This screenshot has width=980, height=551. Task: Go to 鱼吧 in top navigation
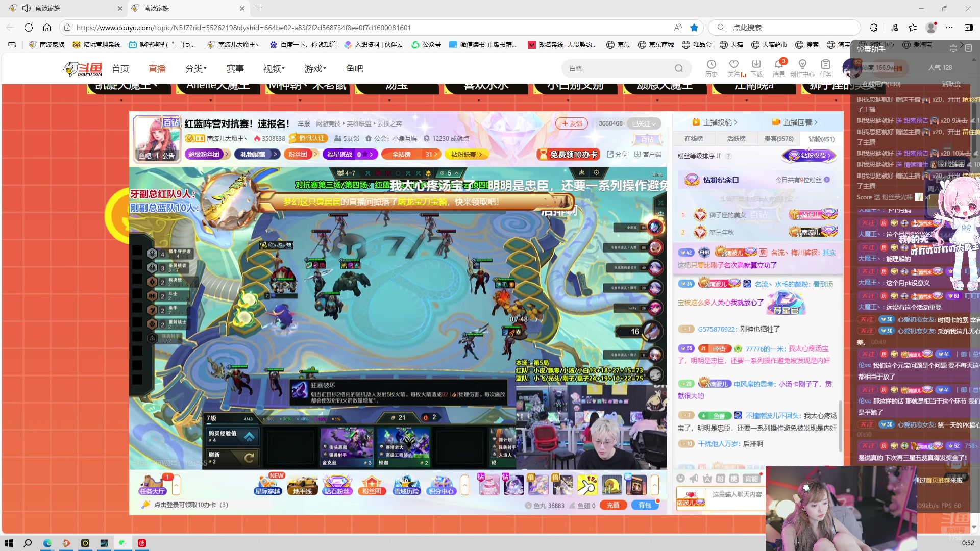point(355,68)
